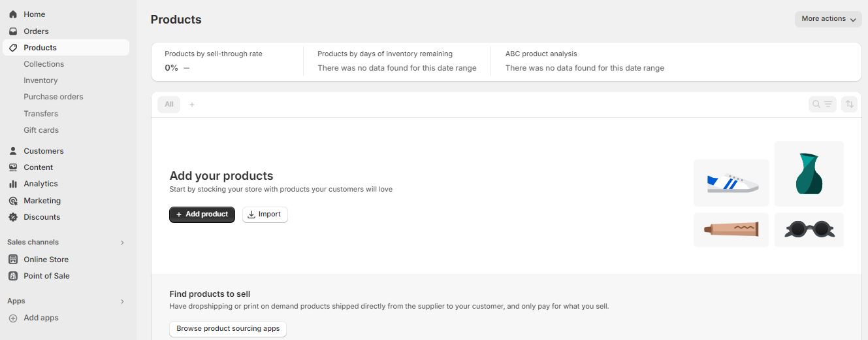Click the Point of Sale label
The image size is (868, 340).
tap(47, 276)
